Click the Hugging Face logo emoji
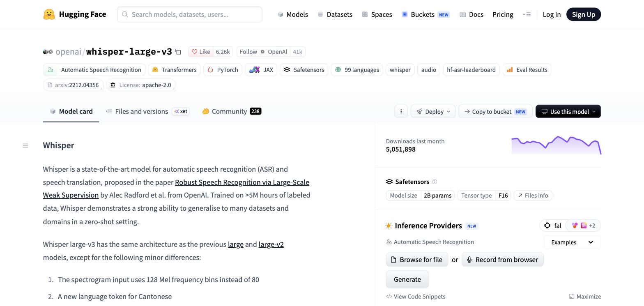Screen dimensions: 644x306 [x=49, y=14]
